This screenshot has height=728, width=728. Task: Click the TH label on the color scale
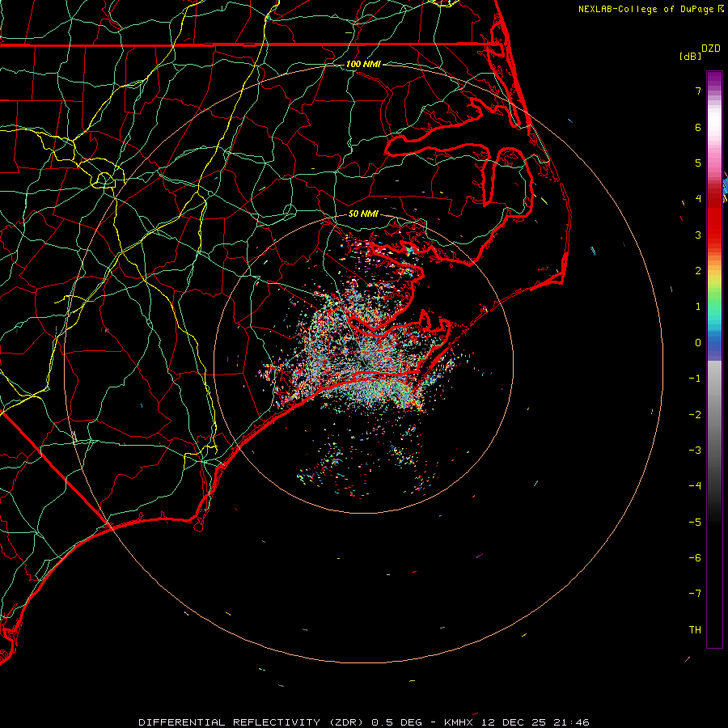pos(695,629)
